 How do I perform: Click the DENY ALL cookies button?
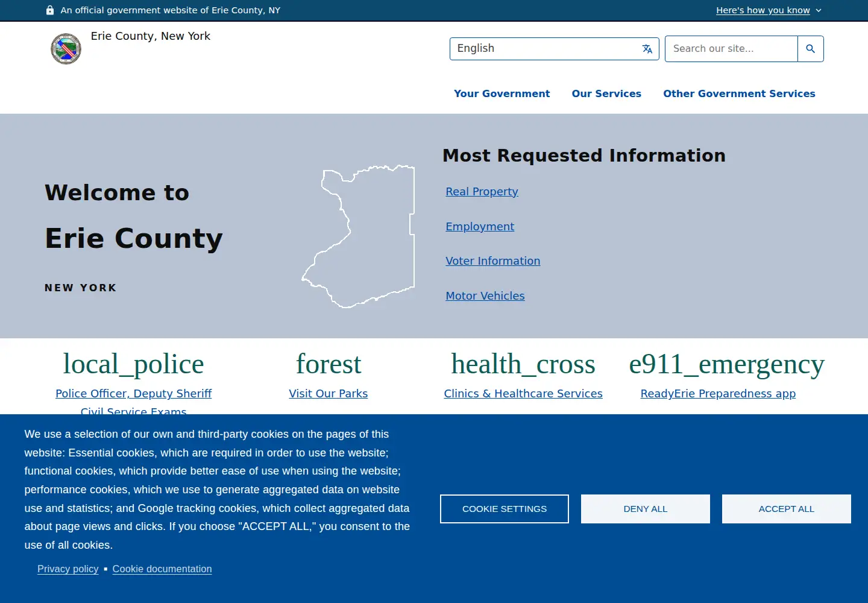(x=646, y=509)
